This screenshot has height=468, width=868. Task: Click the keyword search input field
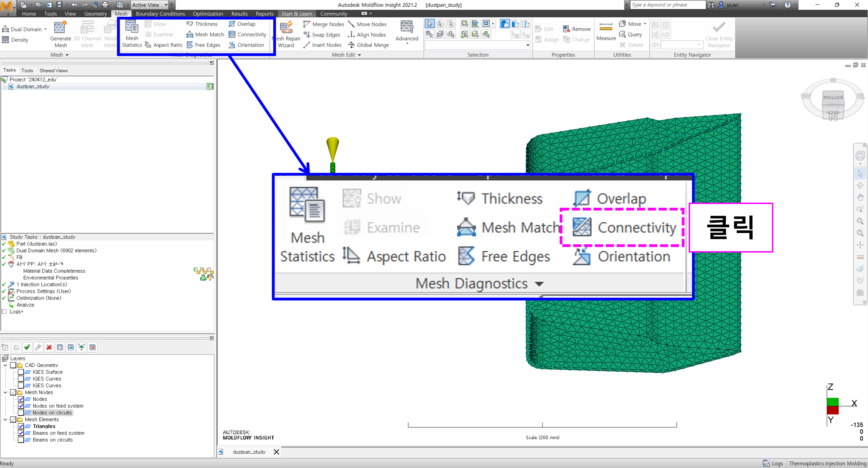coord(668,5)
